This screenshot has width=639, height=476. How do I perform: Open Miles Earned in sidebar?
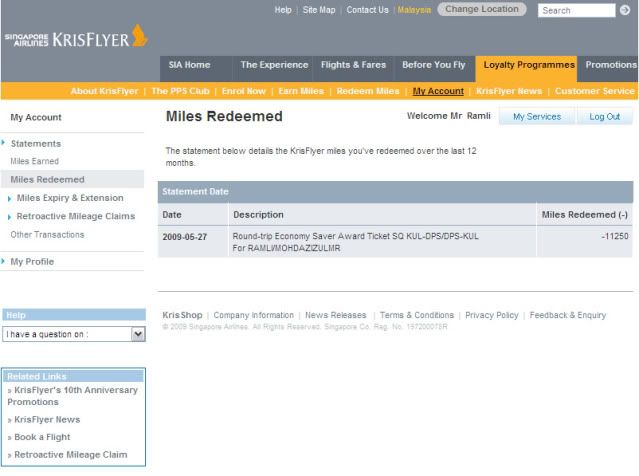[x=35, y=161]
